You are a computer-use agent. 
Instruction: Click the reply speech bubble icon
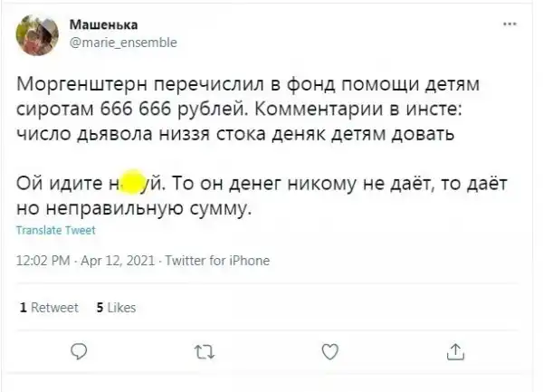(x=79, y=352)
